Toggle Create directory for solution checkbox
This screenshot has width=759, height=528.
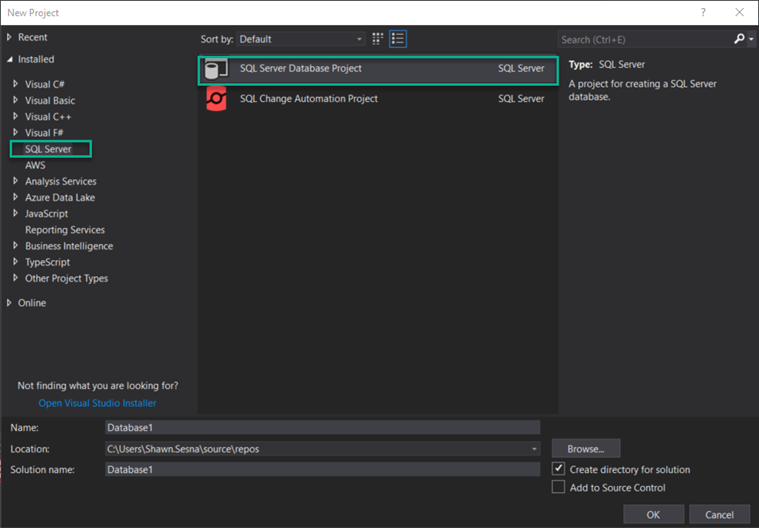(x=559, y=469)
